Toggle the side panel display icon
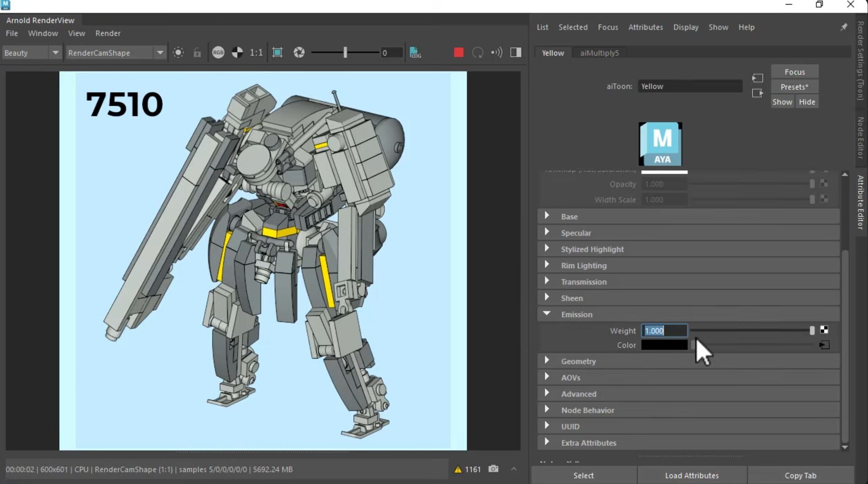Screen dimensions: 868x484 click(x=515, y=52)
